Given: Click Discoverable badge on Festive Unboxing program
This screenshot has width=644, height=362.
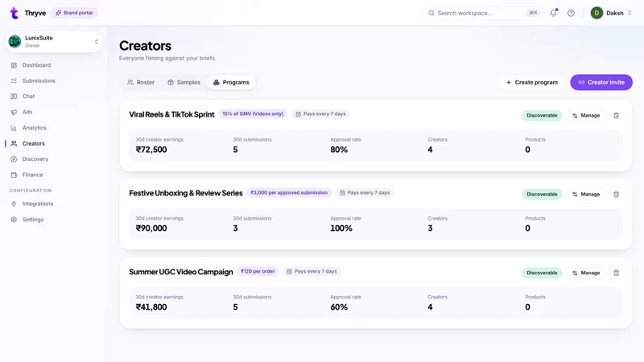Looking at the screenshot, I should tap(542, 195).
